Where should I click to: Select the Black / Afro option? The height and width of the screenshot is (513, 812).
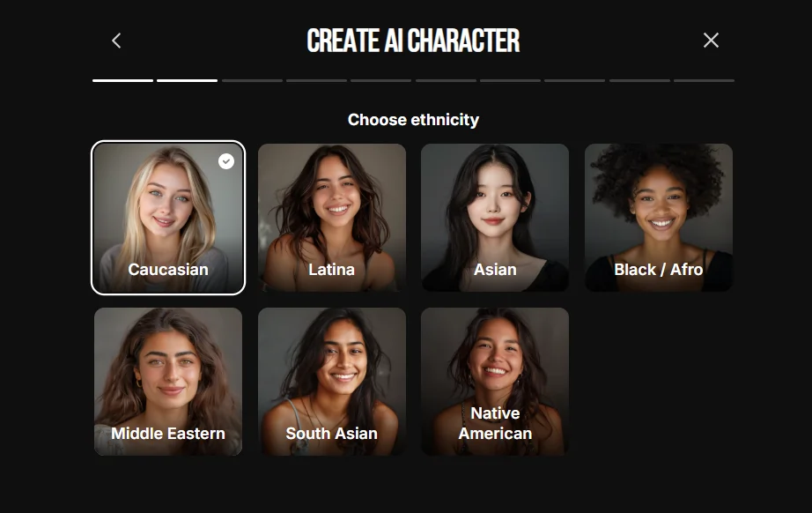point(659,218)
